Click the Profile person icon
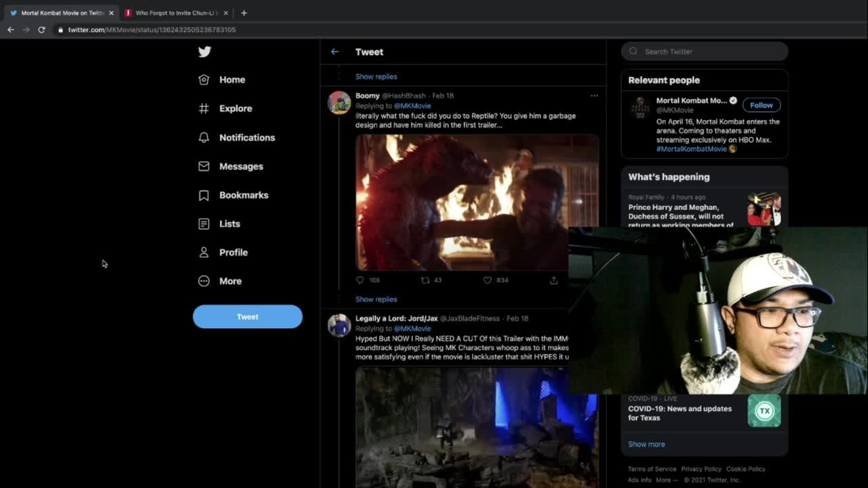 coord(203,252)
